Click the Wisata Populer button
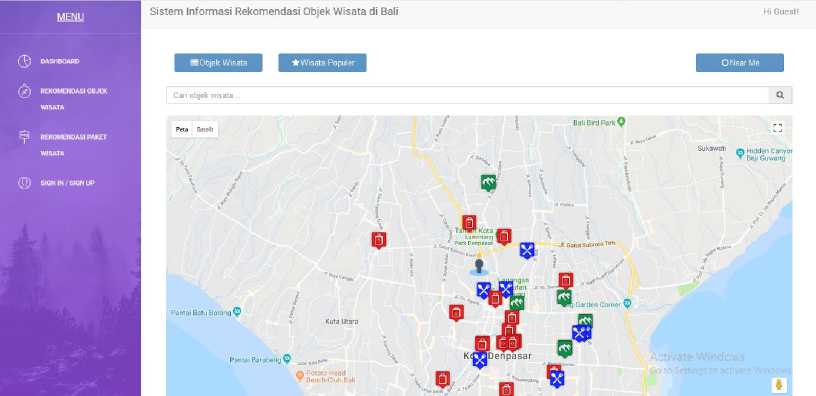Screen dimensions: 816x396 coord(323,63)
